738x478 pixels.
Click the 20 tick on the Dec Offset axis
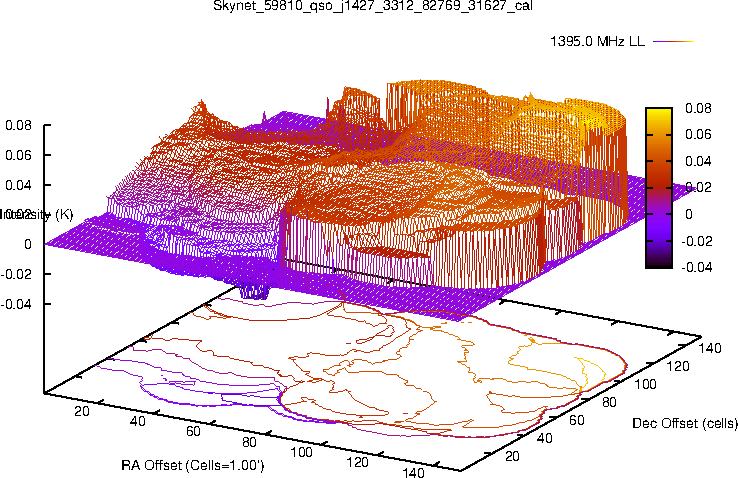click(512, 456)
